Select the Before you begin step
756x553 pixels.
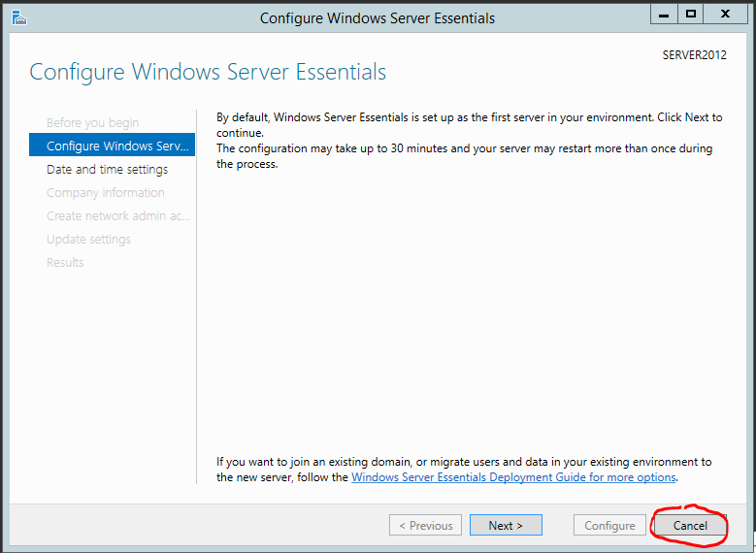pos(92,123)
